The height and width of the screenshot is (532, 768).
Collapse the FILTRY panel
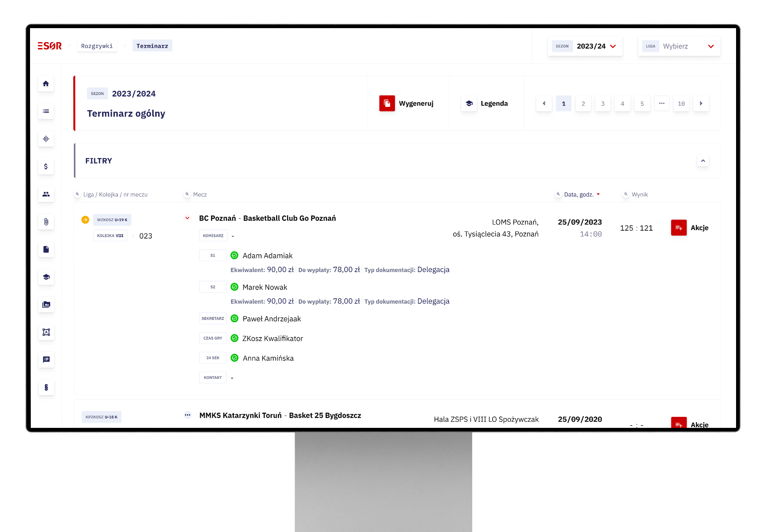[x=703, y=161]
